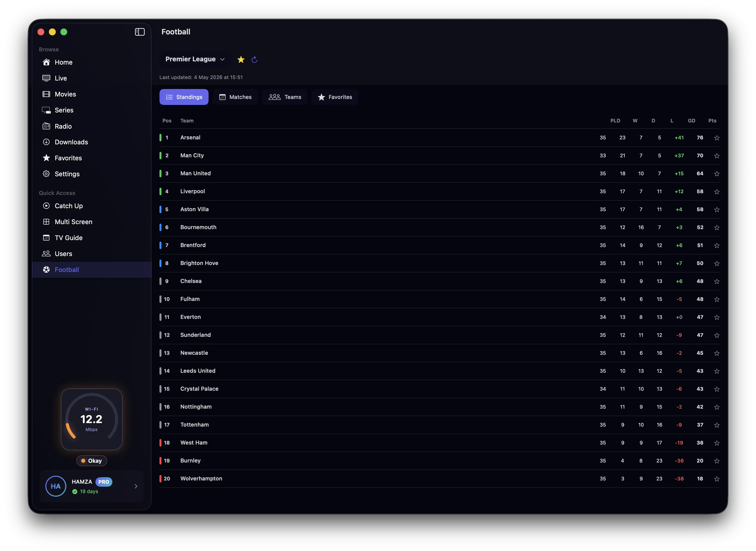
Task: Favorite Man City with its star
Action: click(x=717, y=156)
